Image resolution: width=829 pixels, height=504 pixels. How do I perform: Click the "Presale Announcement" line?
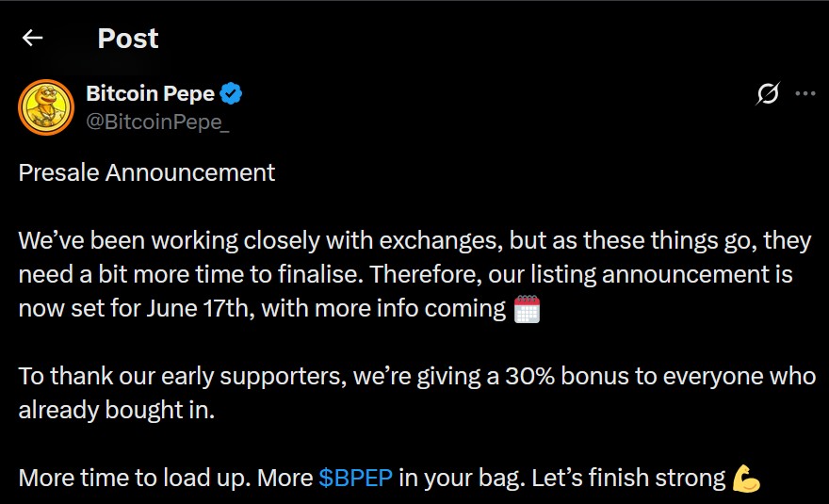pos(147,172)
